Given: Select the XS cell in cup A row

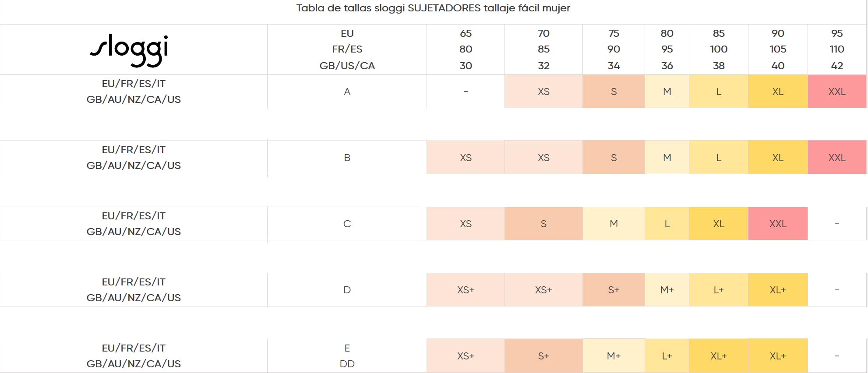Looking at the screenshot, I should point(543,91).
